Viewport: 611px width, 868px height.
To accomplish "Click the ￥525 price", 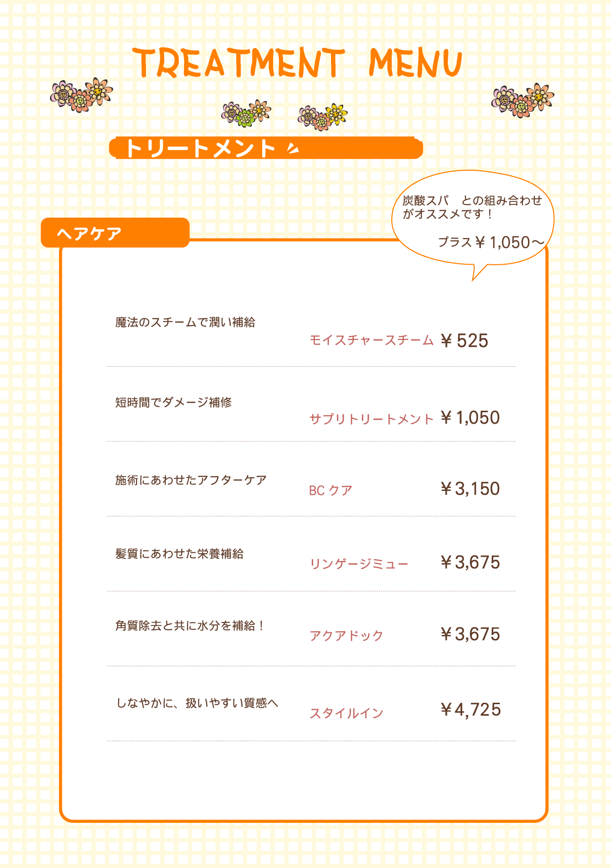I will 464,340.
